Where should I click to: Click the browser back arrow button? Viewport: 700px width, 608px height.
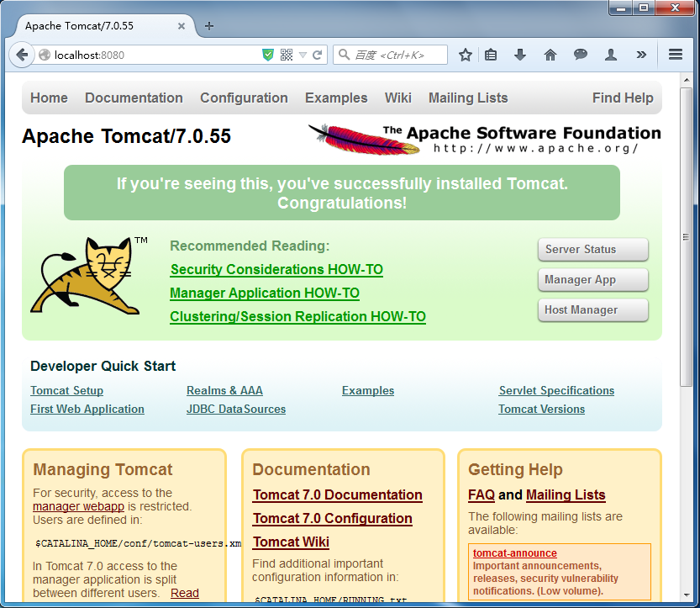(x=22, y=55)
